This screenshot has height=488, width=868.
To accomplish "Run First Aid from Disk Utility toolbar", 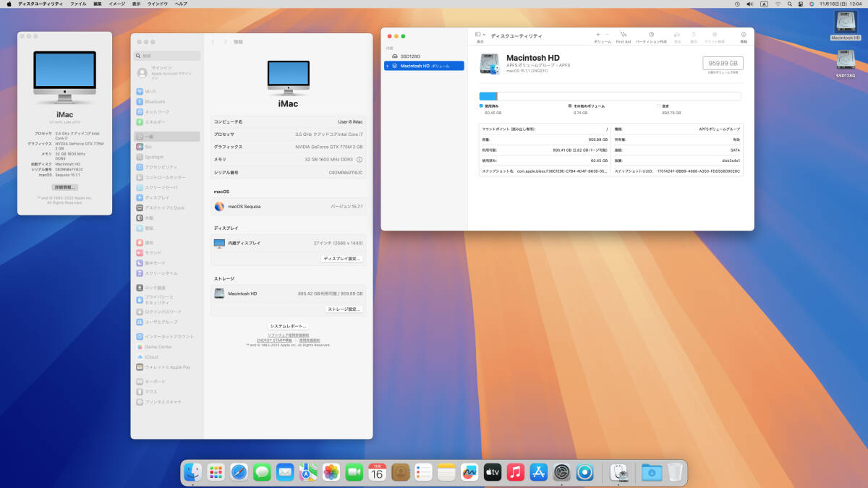I will tap(623, 35).
